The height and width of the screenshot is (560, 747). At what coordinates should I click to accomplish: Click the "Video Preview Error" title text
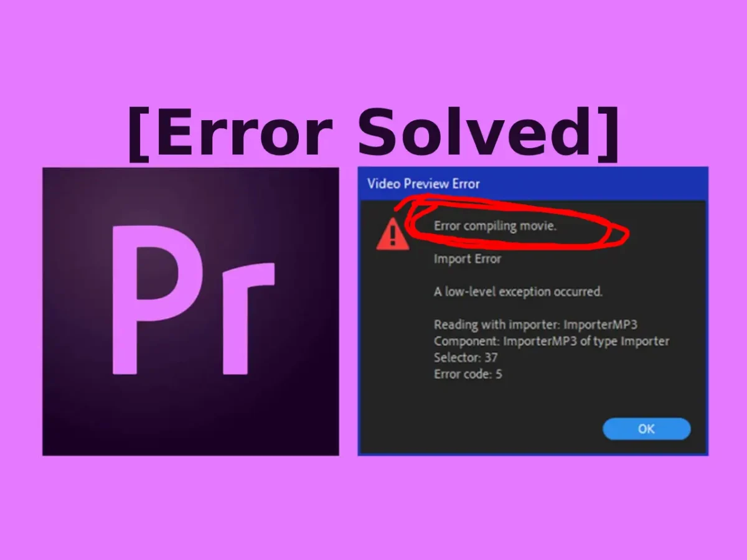coord(423,184)
